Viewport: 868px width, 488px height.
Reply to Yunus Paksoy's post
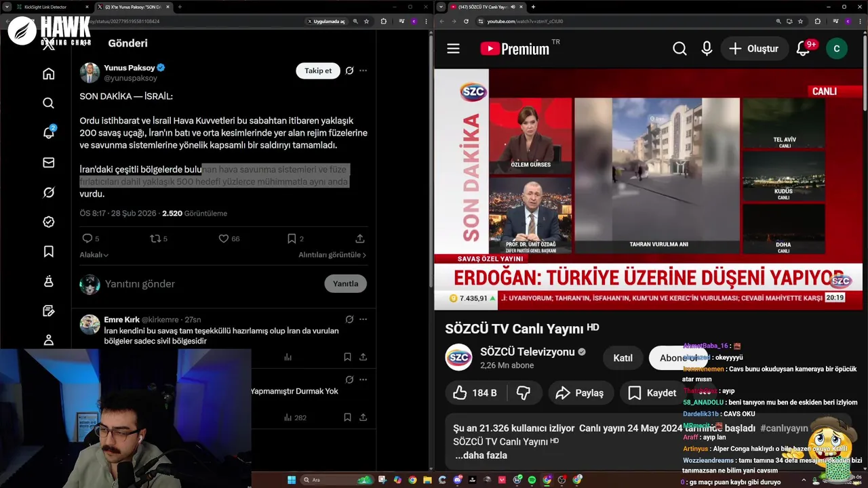point(87,239)
